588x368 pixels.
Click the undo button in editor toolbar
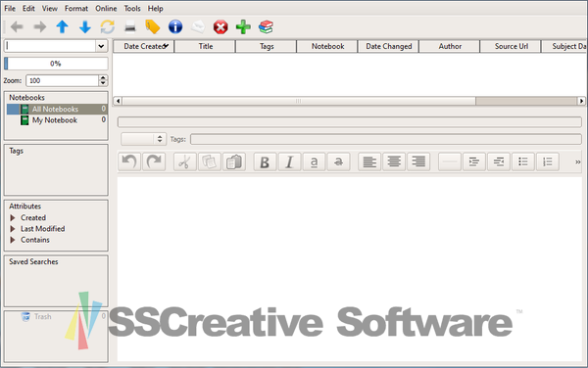[129, 161]
